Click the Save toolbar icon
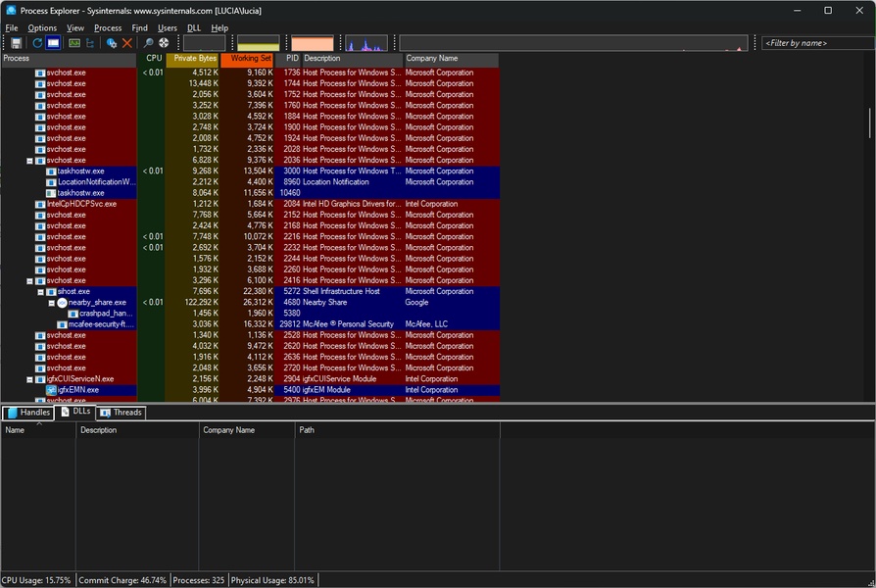Image resolution: width=876 pixels, height=588 pixels. click(x=17, y=43)
